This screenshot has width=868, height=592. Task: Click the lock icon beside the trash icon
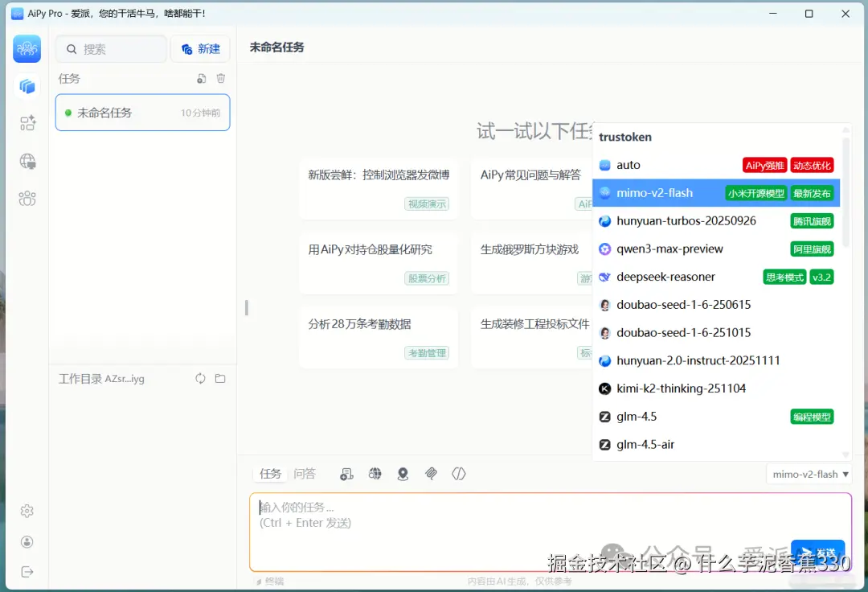tap(201, 78)
